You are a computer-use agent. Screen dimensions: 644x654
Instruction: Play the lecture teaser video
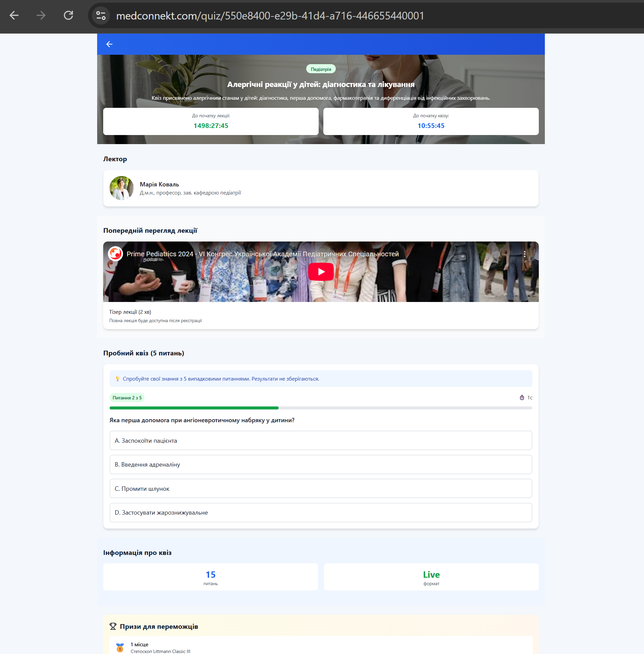tap(320, 271)
